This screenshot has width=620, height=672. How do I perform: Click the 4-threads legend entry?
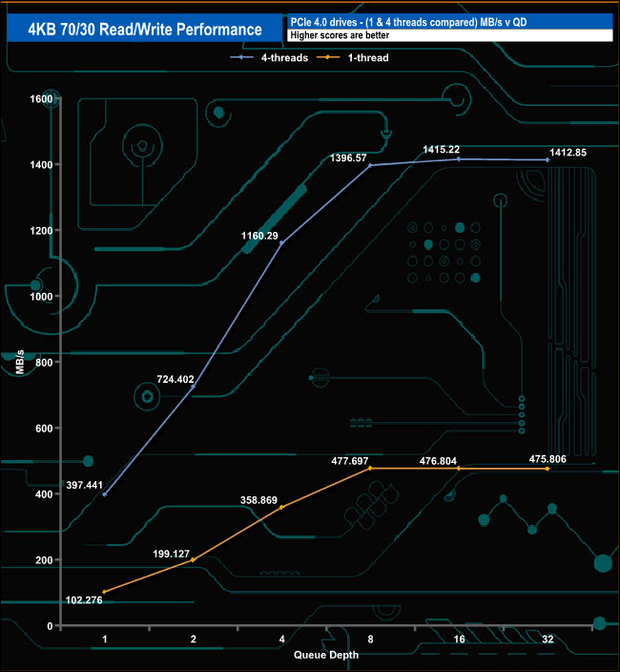269,57
